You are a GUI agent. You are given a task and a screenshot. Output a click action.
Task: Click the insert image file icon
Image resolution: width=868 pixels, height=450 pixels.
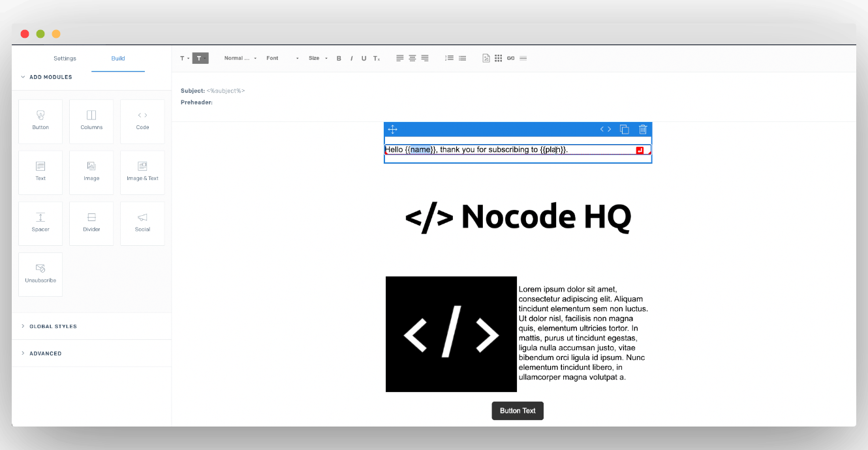pos(486,58)
